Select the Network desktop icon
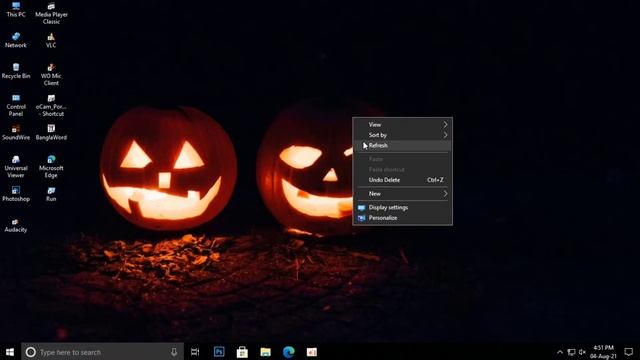 16,40
